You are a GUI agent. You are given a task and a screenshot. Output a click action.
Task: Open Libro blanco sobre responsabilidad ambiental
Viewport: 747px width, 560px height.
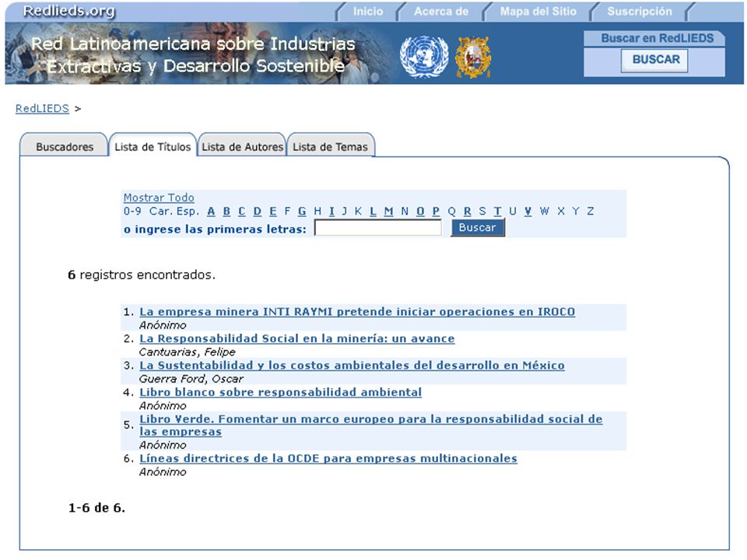tap(281, 392)
